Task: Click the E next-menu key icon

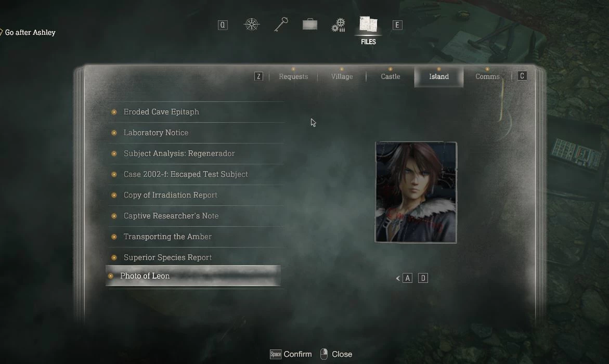Action: pos(397,25)
